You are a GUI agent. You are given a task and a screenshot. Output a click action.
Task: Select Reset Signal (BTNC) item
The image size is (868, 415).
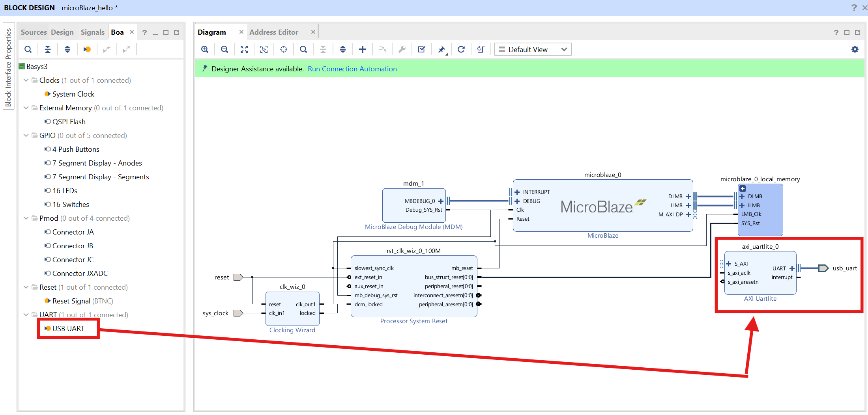(82, 301)
